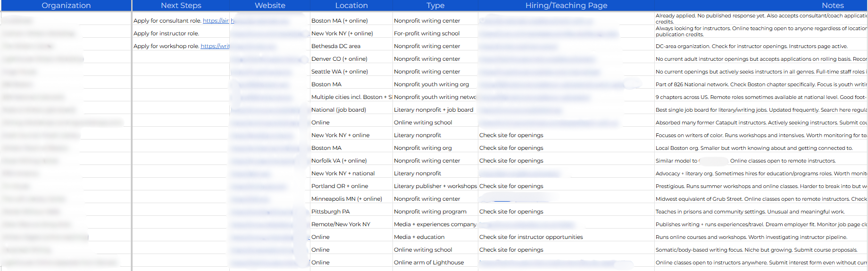Image resolution: width=868 pixels, height=271 pixels.
Task: Select the Organization column header
Action: (x=66, y=5)
